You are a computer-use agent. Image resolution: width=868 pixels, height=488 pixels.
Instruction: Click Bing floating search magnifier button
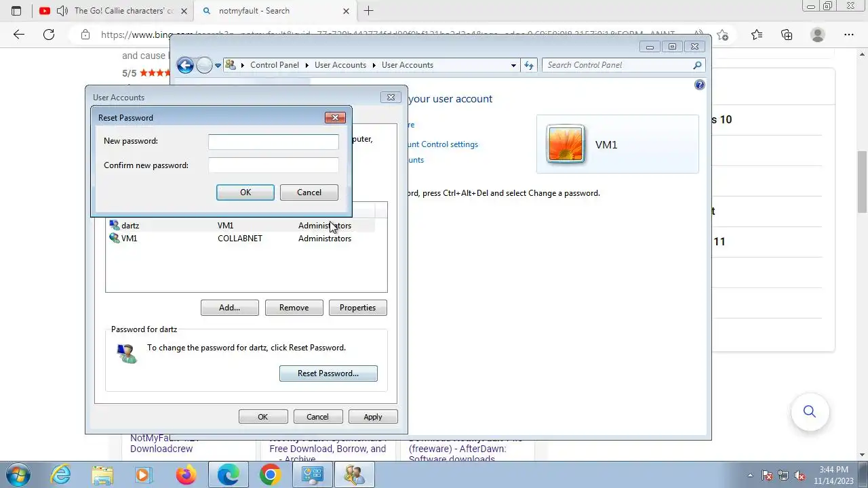(810, 411)
